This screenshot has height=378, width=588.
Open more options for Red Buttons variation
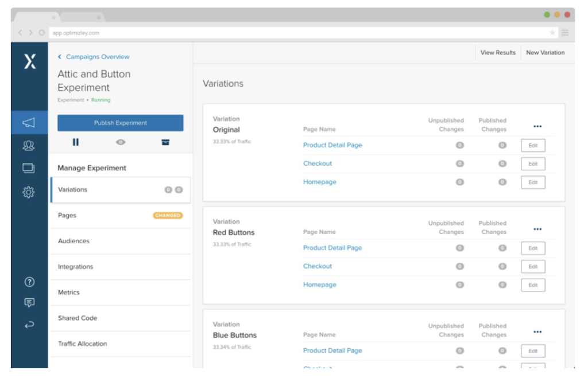pyautogui.click(x=537, y=229)
